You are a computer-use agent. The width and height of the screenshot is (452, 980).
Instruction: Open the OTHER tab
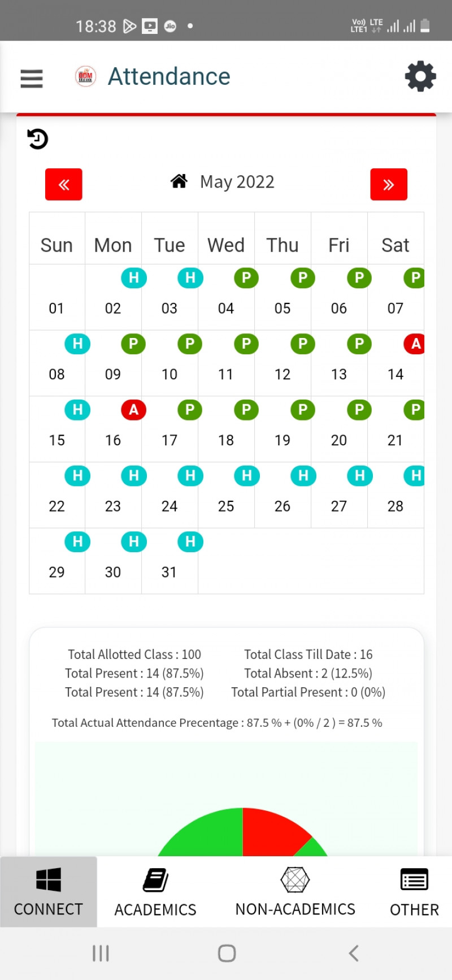pyautogui.click(x=414, y=892)
